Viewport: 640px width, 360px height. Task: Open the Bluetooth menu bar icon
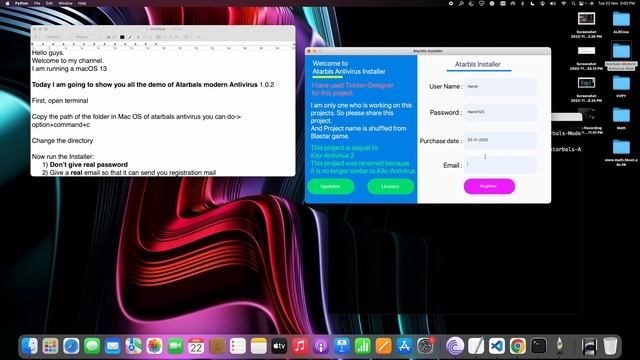tap(522, 3)
